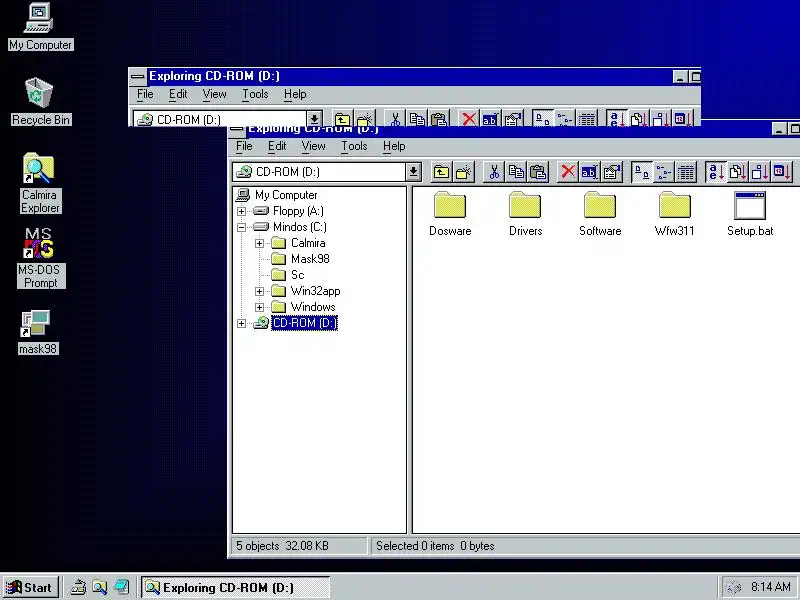Select the Sc folder in the tree
The height and width of the screenshot is (600, 800).
click(297, 275)
